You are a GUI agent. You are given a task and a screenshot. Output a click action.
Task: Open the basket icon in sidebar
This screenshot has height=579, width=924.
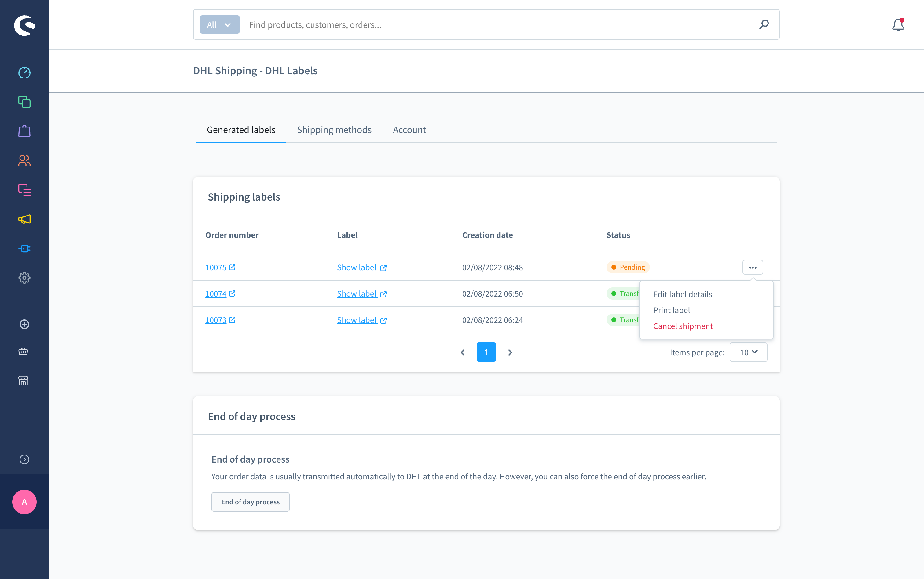[23, 351]
